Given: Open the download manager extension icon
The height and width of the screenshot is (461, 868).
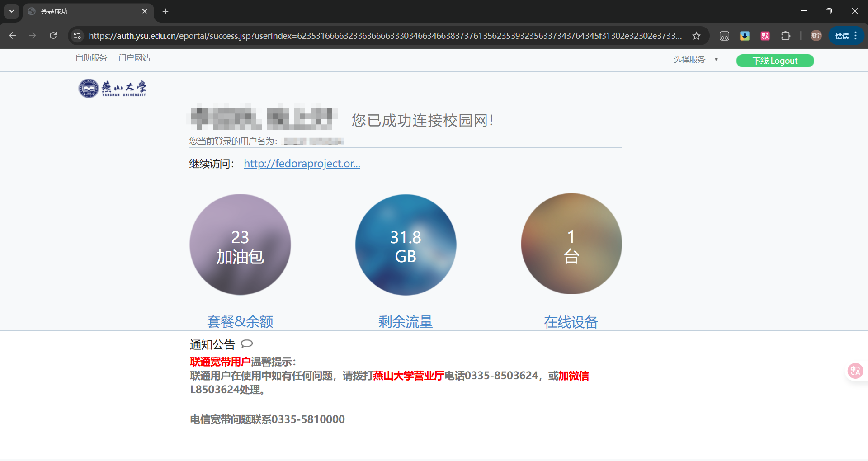Looking at the screenshot, I should click(745, 36).
